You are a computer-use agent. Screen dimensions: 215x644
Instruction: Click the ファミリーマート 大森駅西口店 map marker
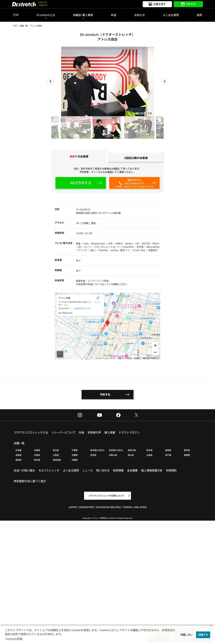pyautogui.click(x=102, y=320)
